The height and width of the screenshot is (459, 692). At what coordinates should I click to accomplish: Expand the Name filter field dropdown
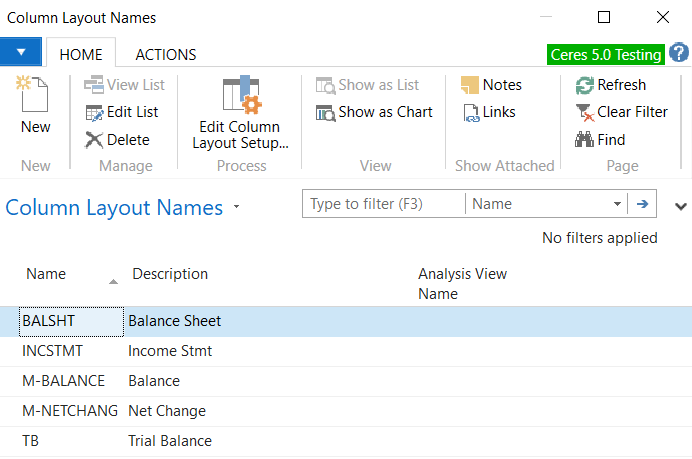click(617, 204)
